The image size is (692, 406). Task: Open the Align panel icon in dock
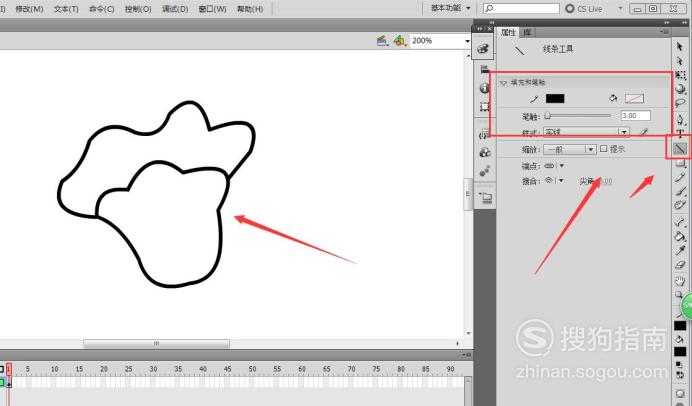(x=485, y=70)
